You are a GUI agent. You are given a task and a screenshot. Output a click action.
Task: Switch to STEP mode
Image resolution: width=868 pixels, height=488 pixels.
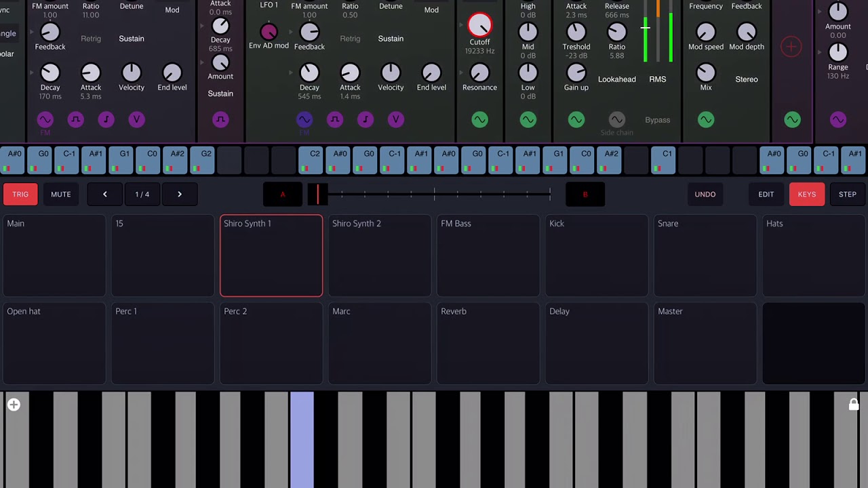coord(848,195)
